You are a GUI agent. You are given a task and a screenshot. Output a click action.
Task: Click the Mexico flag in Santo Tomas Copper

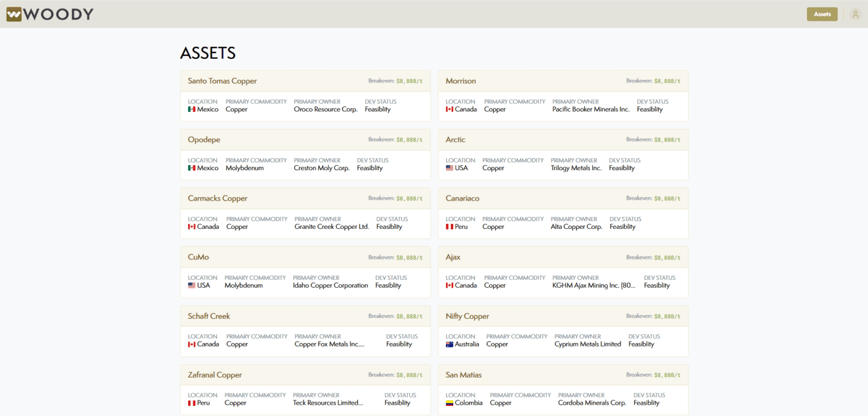[192, 110]
